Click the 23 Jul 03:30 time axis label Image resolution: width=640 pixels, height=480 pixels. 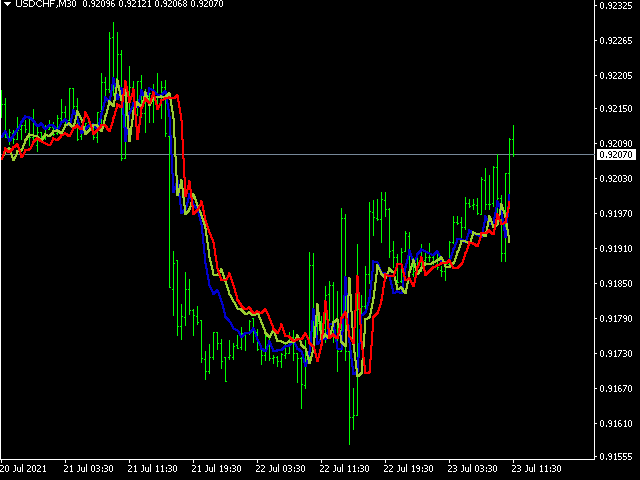coord(473,469)
